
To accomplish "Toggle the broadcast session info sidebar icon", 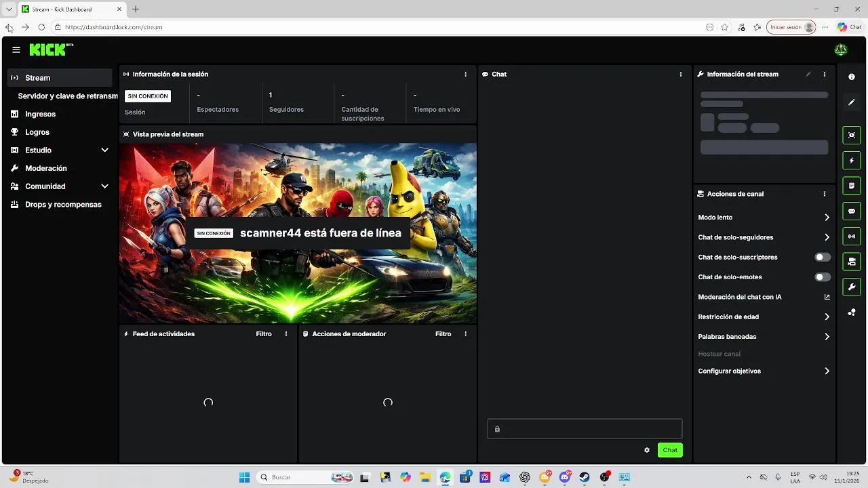I will [852, 236].
